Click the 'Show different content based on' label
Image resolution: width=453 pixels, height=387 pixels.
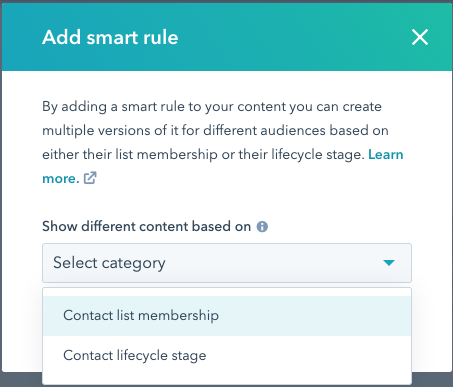click(146, 227)
